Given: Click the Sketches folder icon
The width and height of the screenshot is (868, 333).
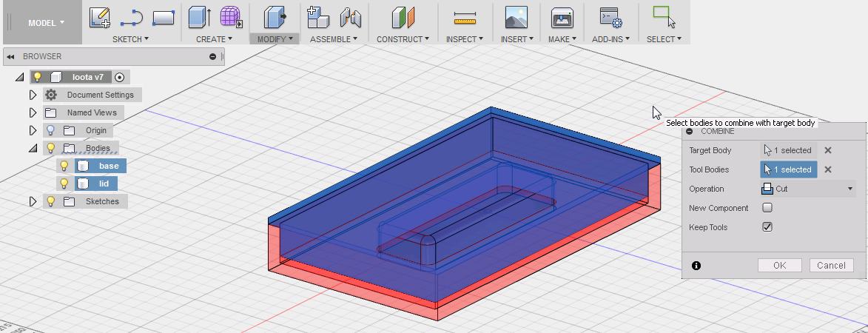Looking at the screenshot, I should pos(69,201).
